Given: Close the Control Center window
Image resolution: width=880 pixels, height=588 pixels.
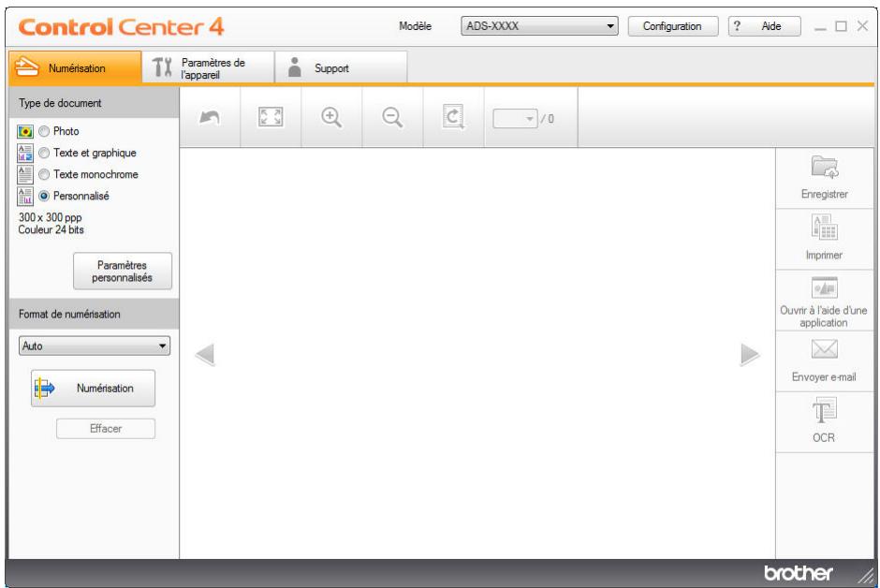Looking at the screenshot, I should pyautogui.click(x=862, y=26).
